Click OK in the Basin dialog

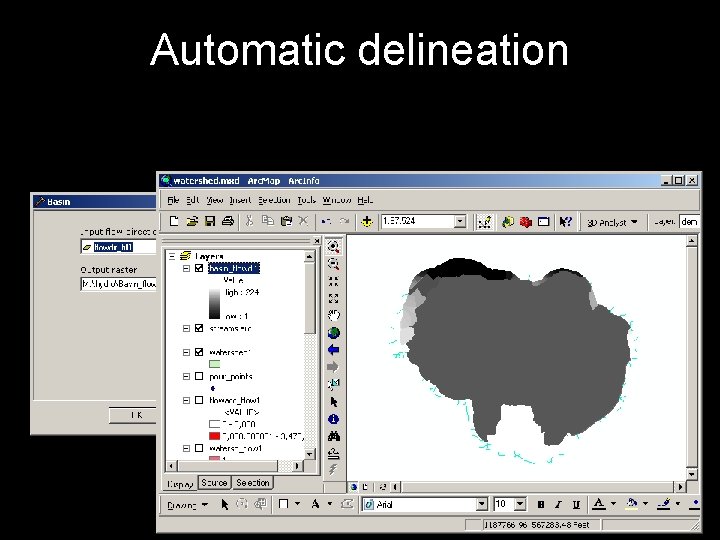133,415
